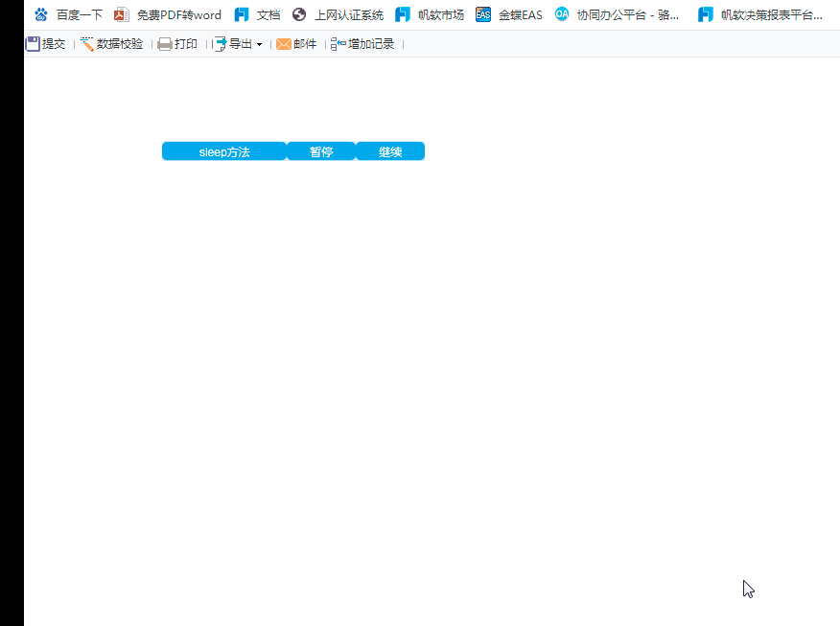Click the 邮件 mail toolbar button
Viewport: 840px width, 626px height.
tap(296, 44)
